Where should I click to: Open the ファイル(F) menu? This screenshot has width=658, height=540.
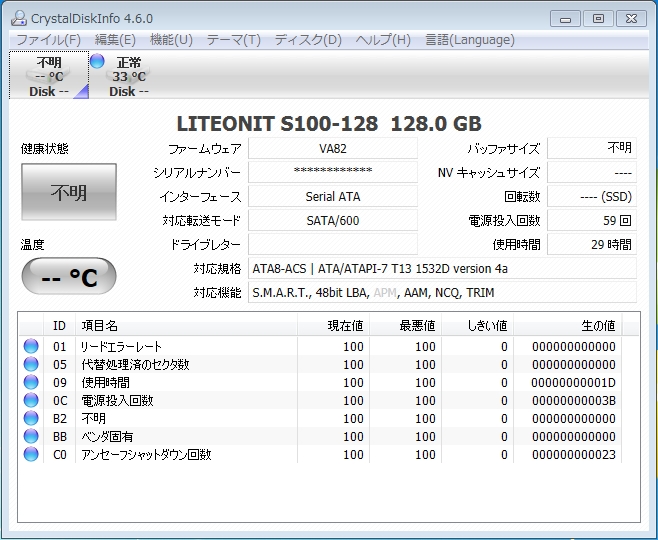[48, 40]
